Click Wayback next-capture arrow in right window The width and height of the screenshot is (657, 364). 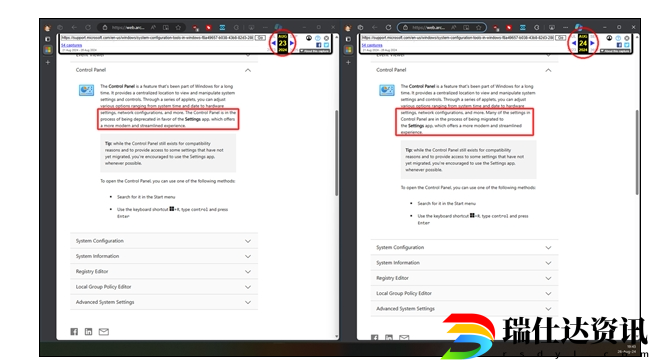point(592,43)
